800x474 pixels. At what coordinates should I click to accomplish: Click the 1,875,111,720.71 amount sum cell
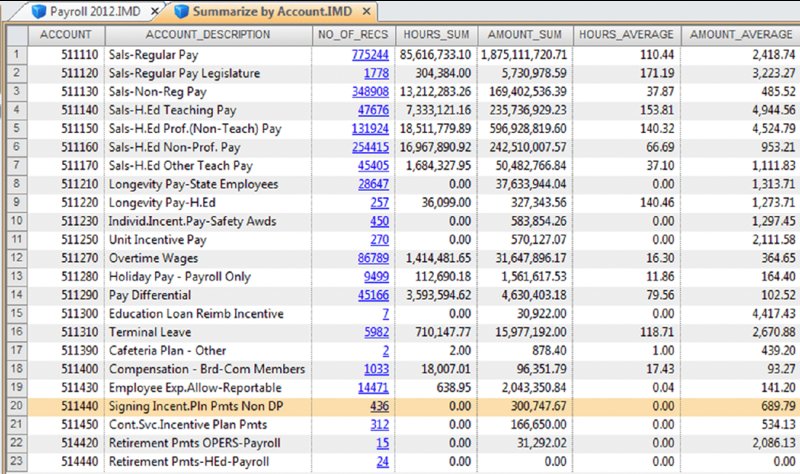(x=524, y=55)
